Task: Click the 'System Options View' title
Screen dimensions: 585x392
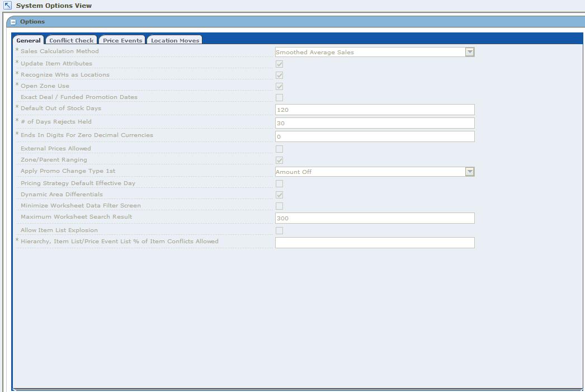Action: 54,6
